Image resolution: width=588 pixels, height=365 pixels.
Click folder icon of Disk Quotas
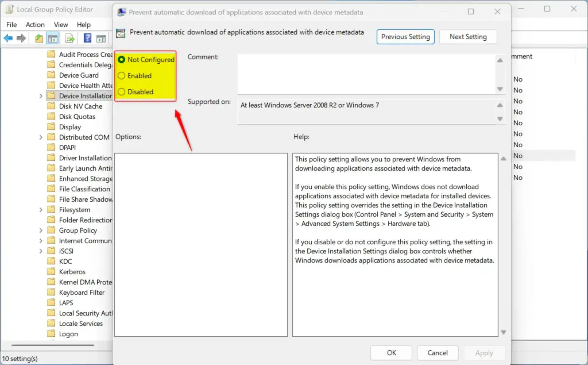pyautogui.click(x=51, y=116)
